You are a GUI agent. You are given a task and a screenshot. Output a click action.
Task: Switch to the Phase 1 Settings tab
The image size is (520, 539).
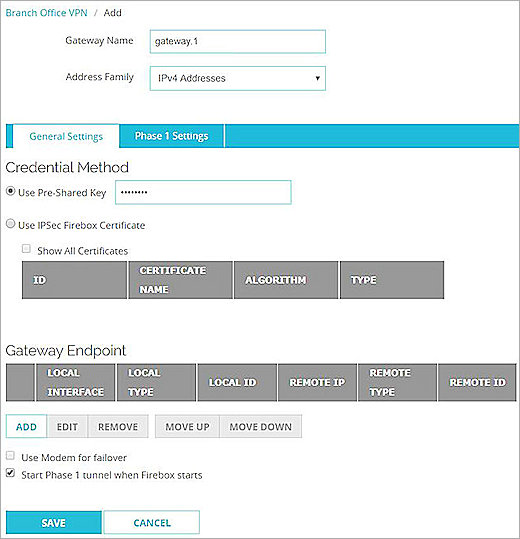pyautogui.click(x=172, y=136)
